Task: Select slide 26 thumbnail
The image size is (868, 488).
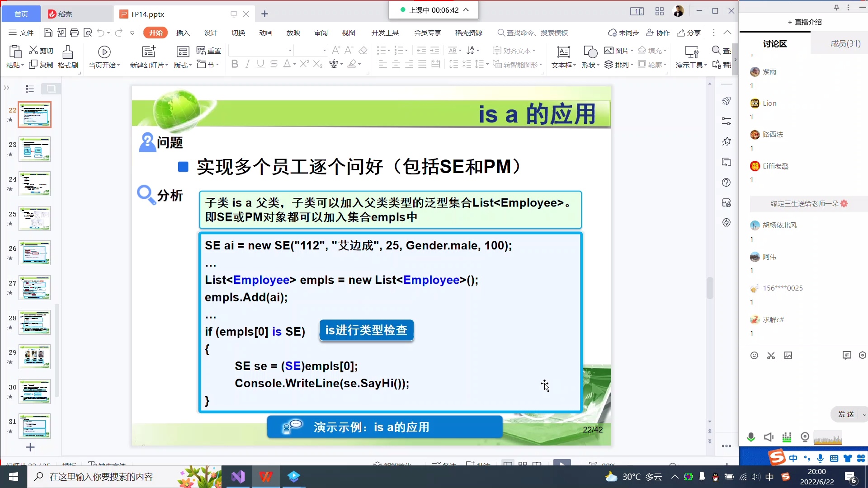Action: pyautogui.click(x=34, y=253)
